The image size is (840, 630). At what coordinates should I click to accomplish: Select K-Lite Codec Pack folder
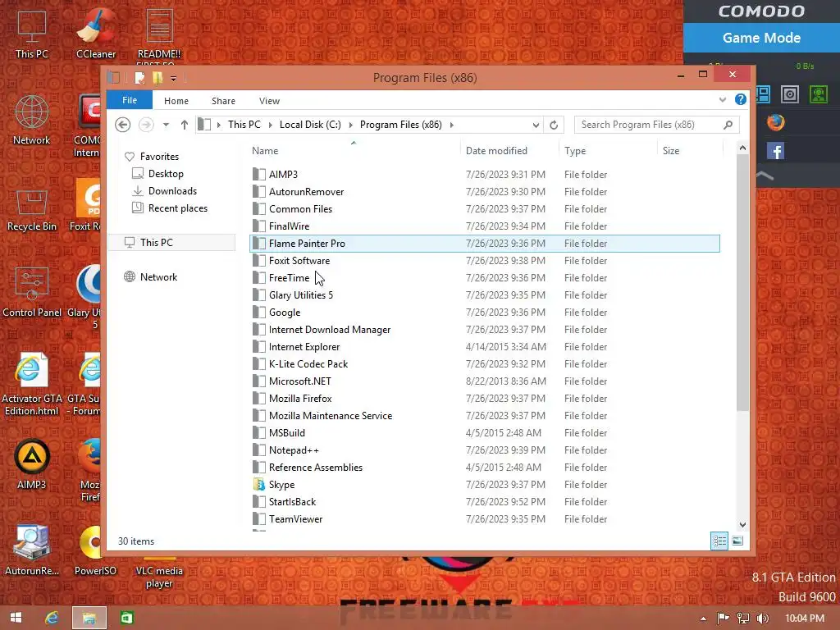[x=485, y=363]
